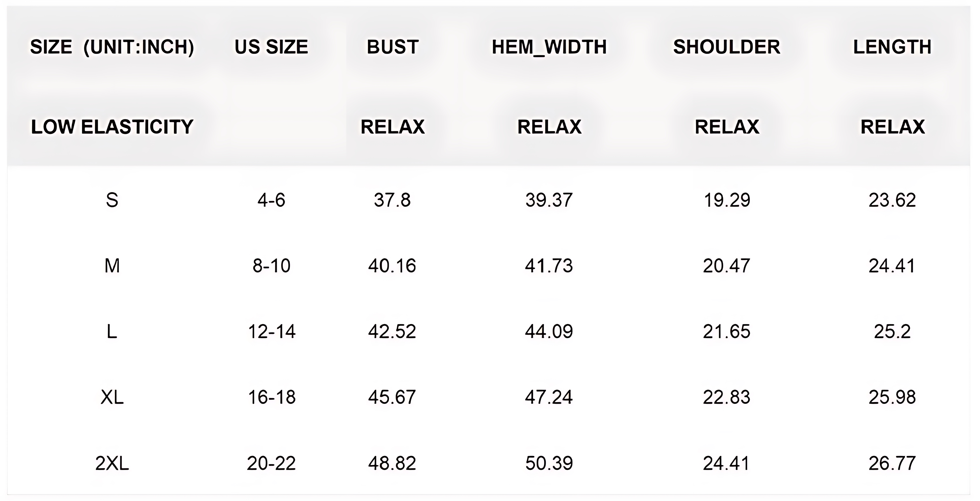Click length value 25.2 for size L
The height and width of the screenshot is (501, 980).
click(x=892, y=331)
